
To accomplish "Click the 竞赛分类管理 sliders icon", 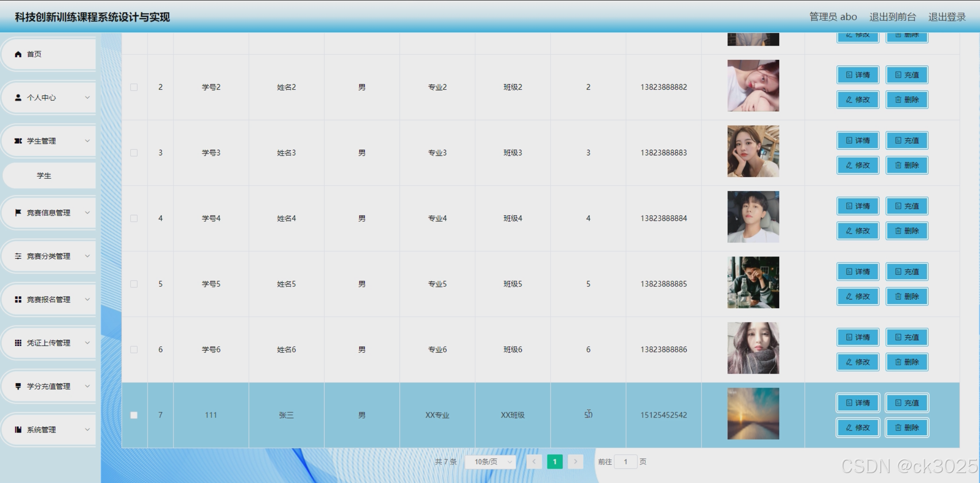I will pos(18,256).
